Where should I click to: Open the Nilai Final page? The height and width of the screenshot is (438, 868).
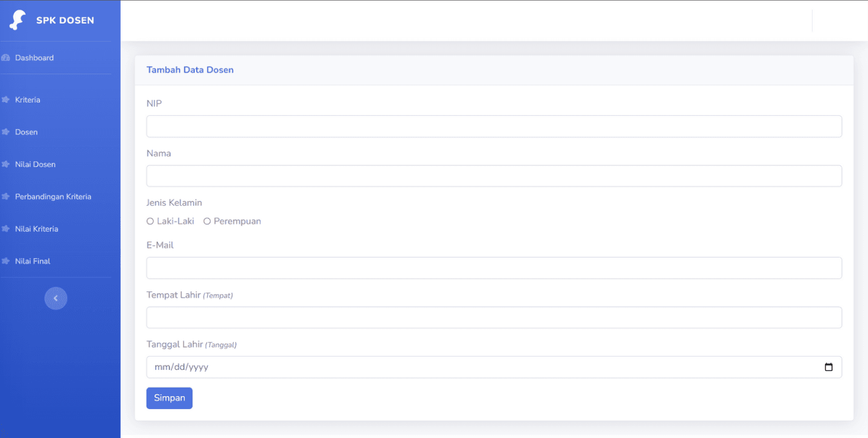[x=33, y=261]
